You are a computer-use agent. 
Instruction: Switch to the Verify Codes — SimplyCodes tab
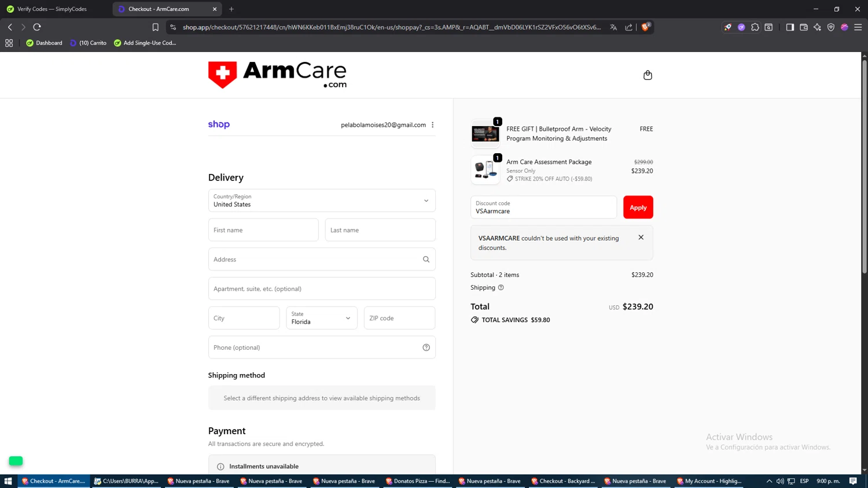click(x=52, y=9)
